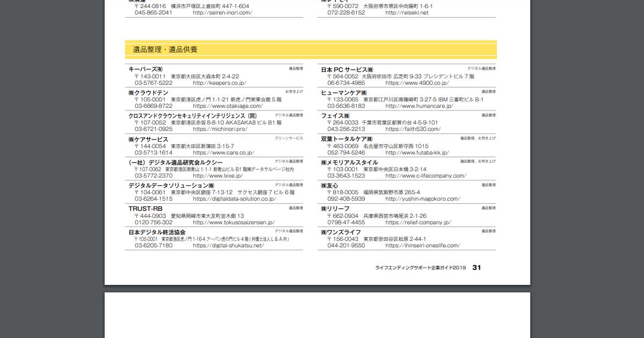This screenshot has height=338, width=644.
Task: Click the phone number 03-3643-1523
Action: [346, 176]
